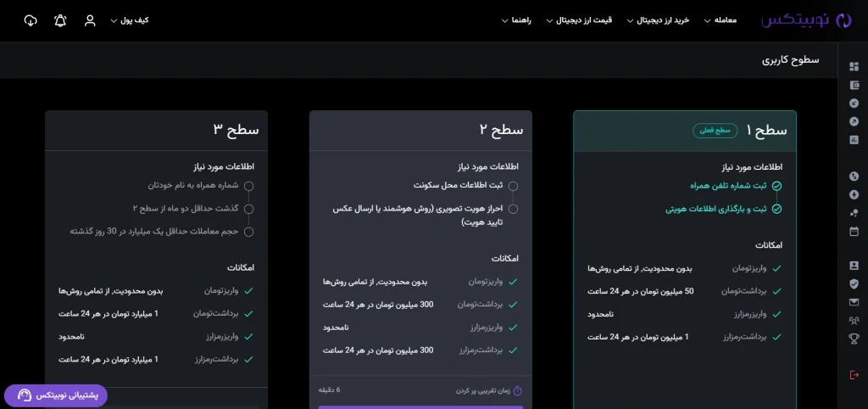Screen dimensions: 868x409
Task: Open the calendar icon in the sidebar
Action: coord(854,231)
